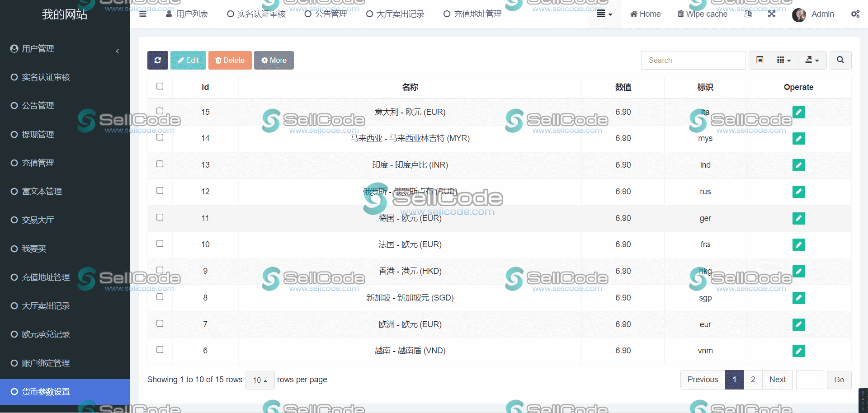Screen dimensions: 868x413
Task: Click the edit pencil icon for row 15
Action: point(798,112)
